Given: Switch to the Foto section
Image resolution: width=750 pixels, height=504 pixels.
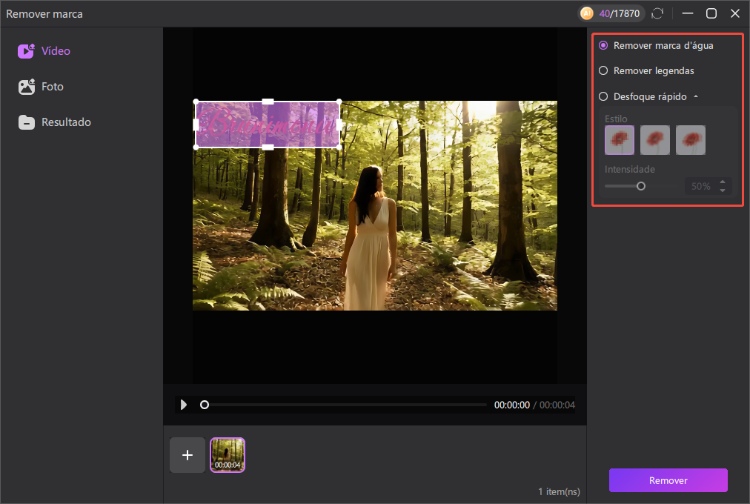Looking at the screenshot, I should click(41, 87).
